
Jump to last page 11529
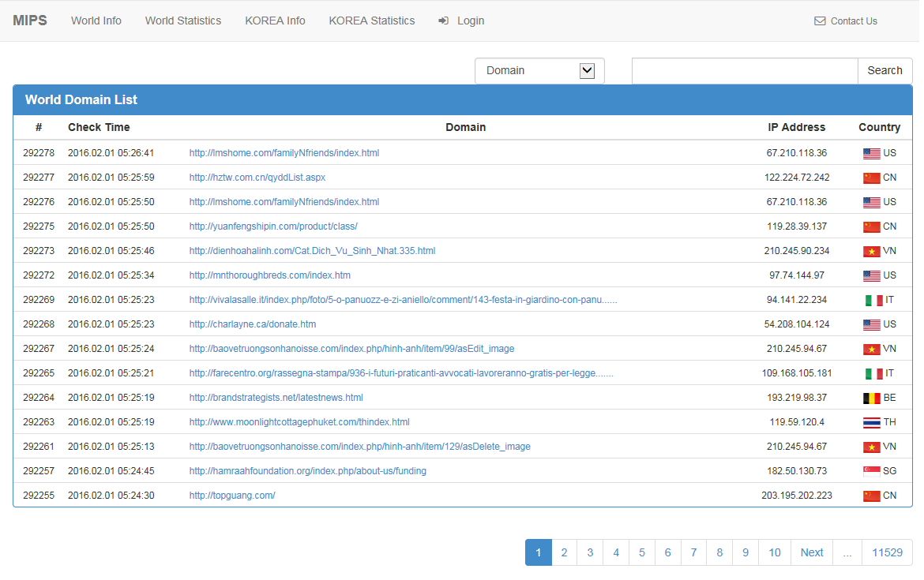(x=887, y=552)
